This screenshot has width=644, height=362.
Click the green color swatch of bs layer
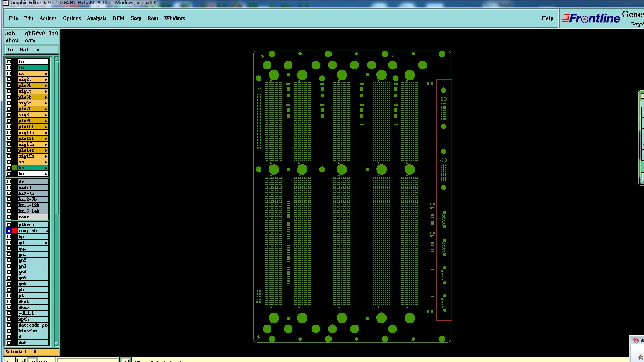pos(15,168)
